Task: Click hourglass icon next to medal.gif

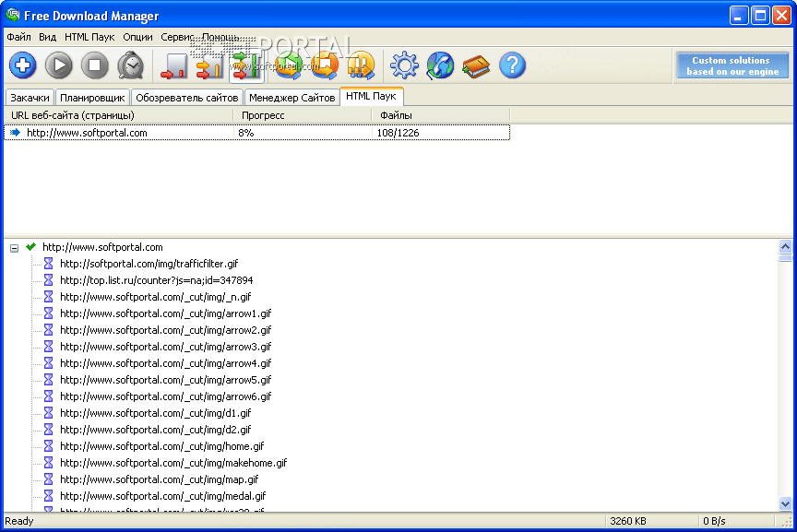Action: pyautogui.click(x=48, y=495)
